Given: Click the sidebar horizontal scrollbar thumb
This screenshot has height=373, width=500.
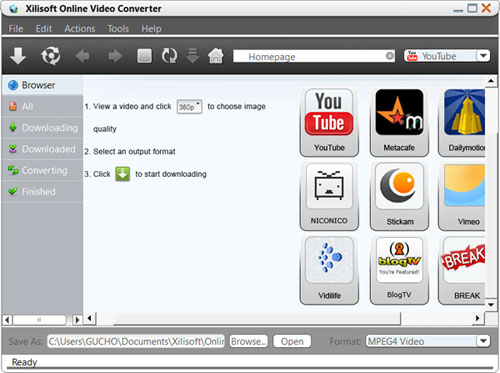Looking at the screenshot, I should click(39, 320).
